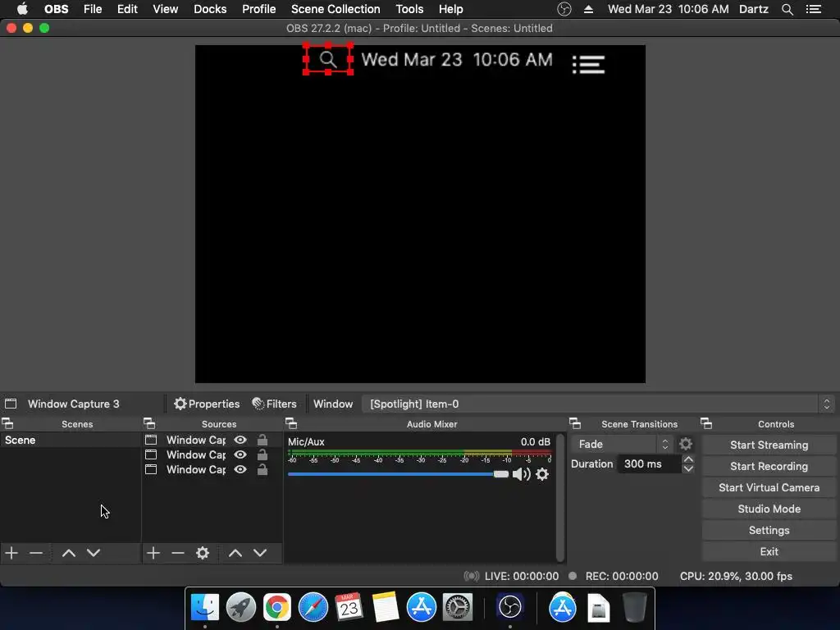
Task: Open the Fade transition dropdown
Action: tap(622, 444)
